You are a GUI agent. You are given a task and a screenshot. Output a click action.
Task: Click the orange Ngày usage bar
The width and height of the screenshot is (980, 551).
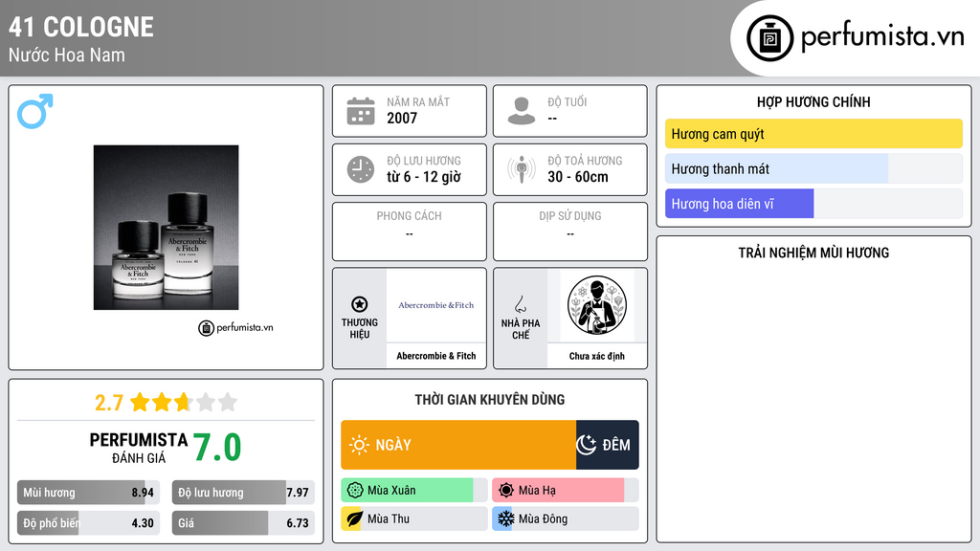pyautogui.click(x=458, y=445)
